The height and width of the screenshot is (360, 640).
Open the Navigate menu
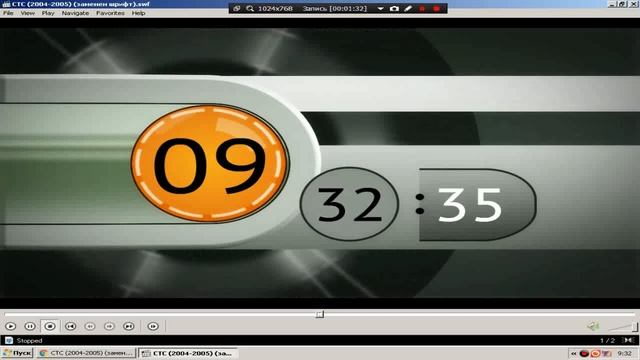click(75, 13)
